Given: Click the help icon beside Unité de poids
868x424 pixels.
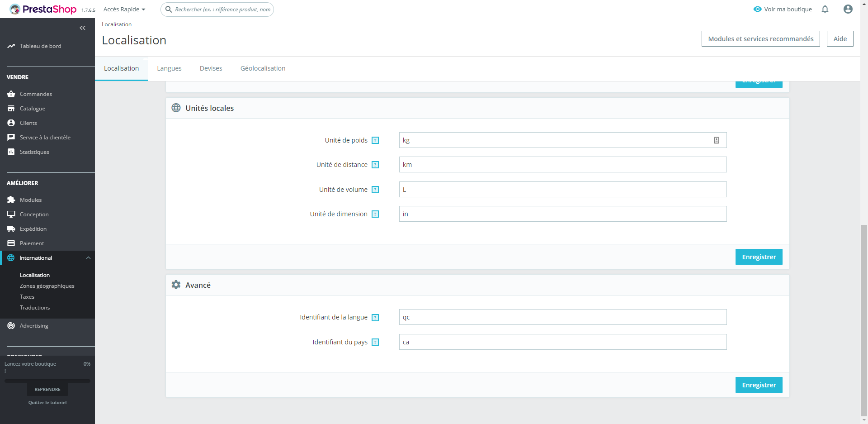Looking at the screenshot, I should click(x=375, y=140).
